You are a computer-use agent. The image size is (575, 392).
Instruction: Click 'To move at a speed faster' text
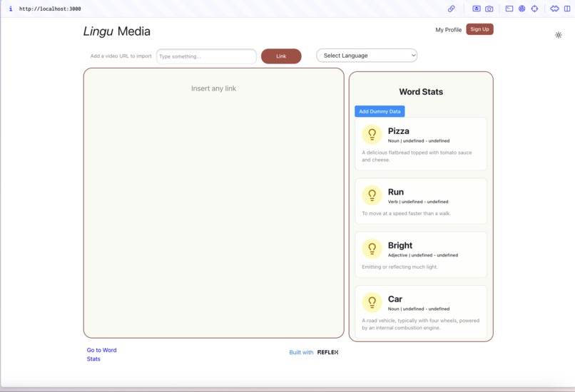tap(407, 213)
